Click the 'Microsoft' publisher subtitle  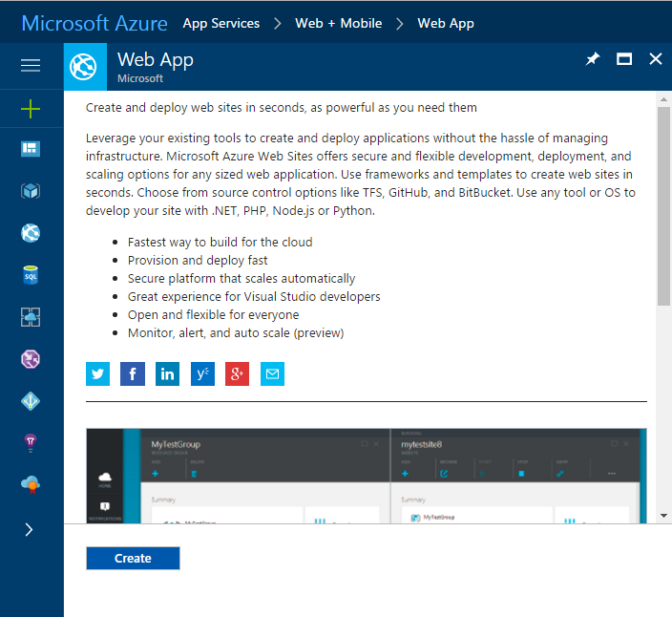140,78
